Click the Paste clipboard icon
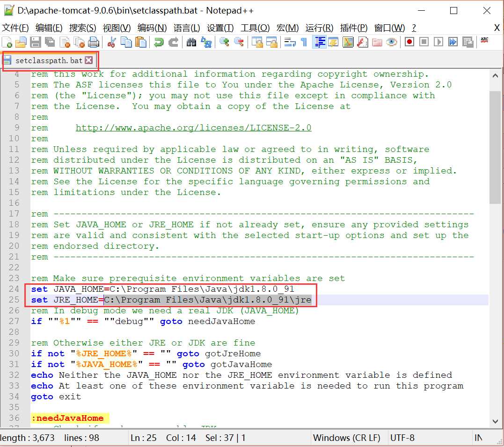Image resolution: width=504 pixels, height=447 pixels. pyautogui.click(x=140, y=42)
